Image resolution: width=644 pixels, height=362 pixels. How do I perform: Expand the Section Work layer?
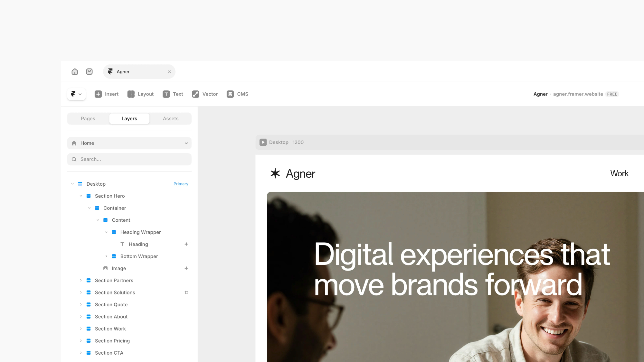click(81, 329)
